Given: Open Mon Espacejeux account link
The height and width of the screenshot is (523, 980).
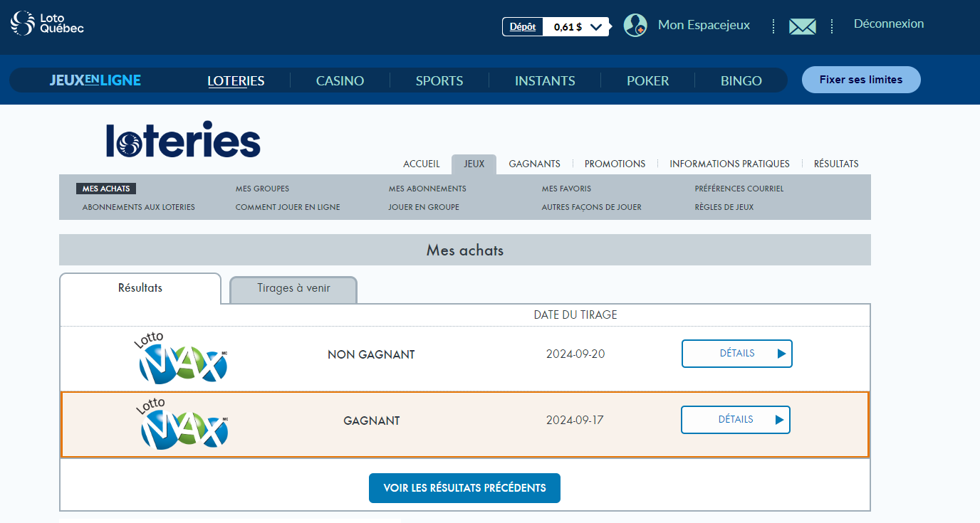Looking at the screenshot, I should coord(704,26).
